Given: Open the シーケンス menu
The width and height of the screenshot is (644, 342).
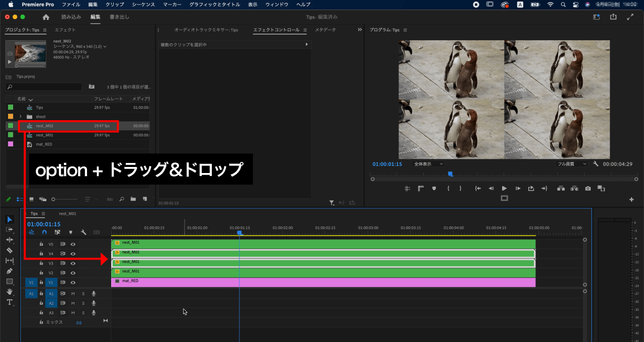Looking at the screenshot, I should (x=143, y=5).
